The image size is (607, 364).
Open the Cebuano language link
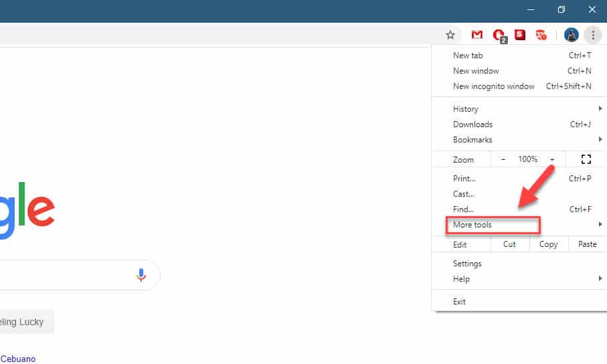[x=18, y=359]
